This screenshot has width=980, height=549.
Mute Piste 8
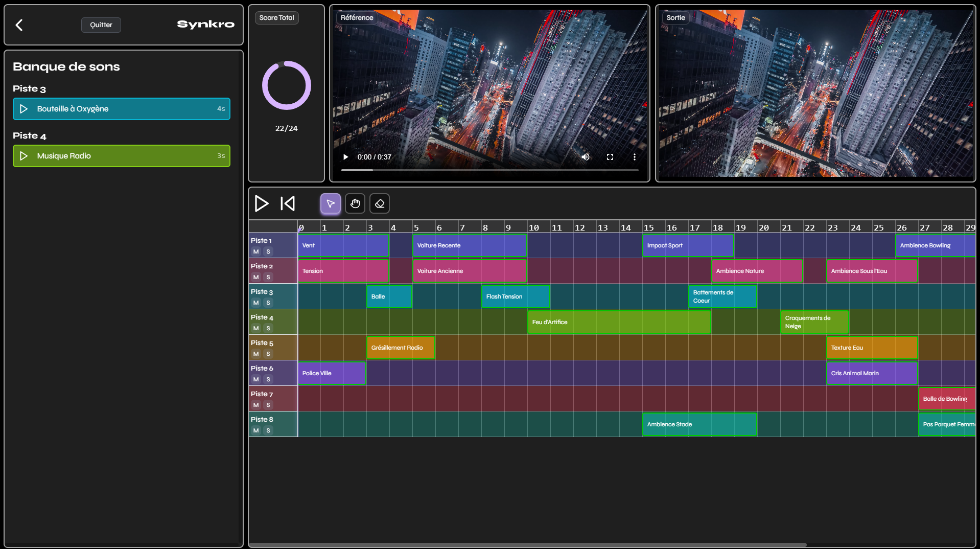point(256,430)
